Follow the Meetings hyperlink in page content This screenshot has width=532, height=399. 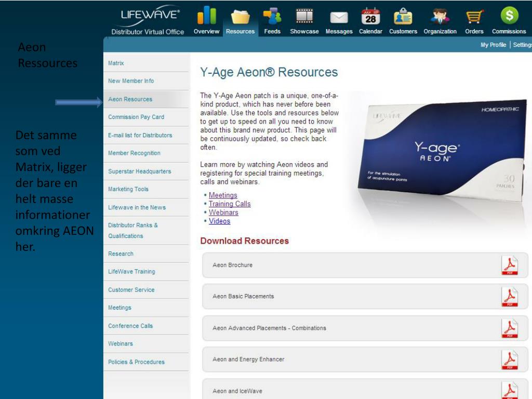[x=223, y=195]
